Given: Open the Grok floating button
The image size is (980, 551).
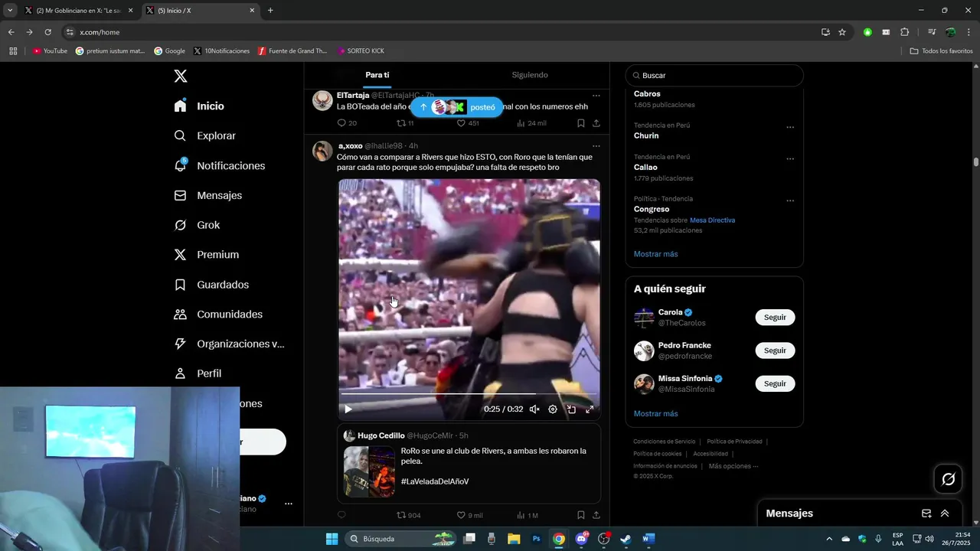Looking at the screenshot, I should pyautogui.click(x=948, y=479).
